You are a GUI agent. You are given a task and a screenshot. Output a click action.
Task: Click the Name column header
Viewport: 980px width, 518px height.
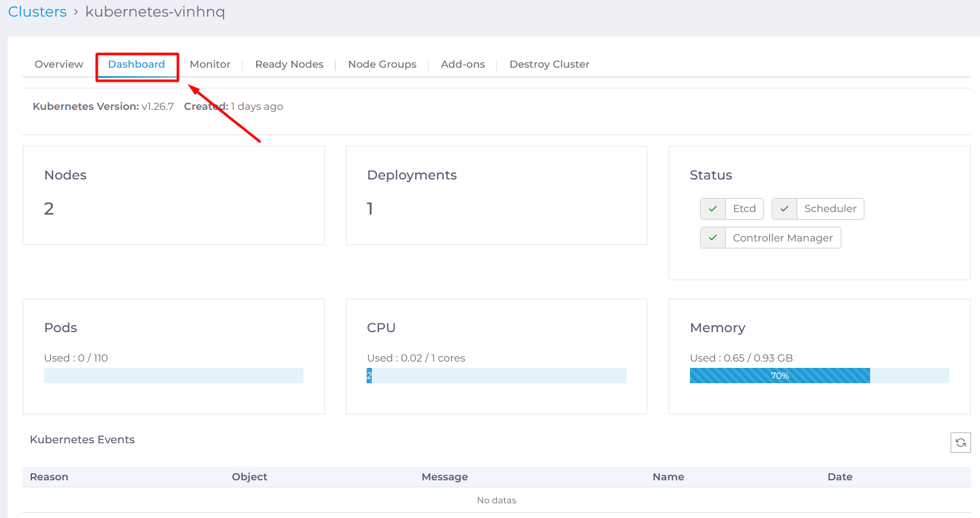668,476
